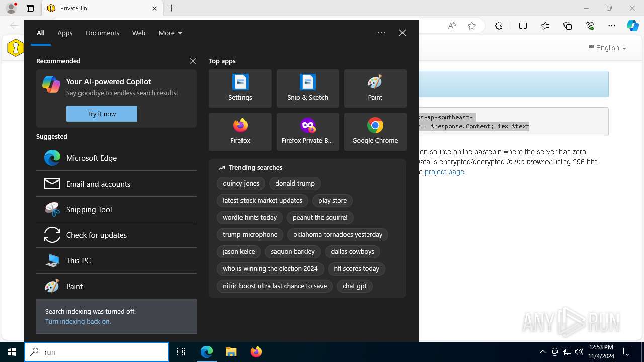Open Email and accounts suggestion

point(116,184)
